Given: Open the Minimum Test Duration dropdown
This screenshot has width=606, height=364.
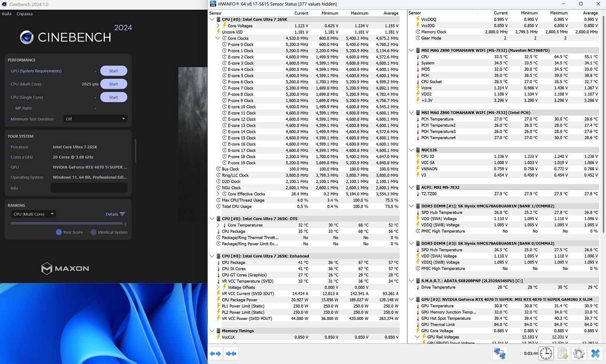Looking at the screenshot, I should click(95, 119).
